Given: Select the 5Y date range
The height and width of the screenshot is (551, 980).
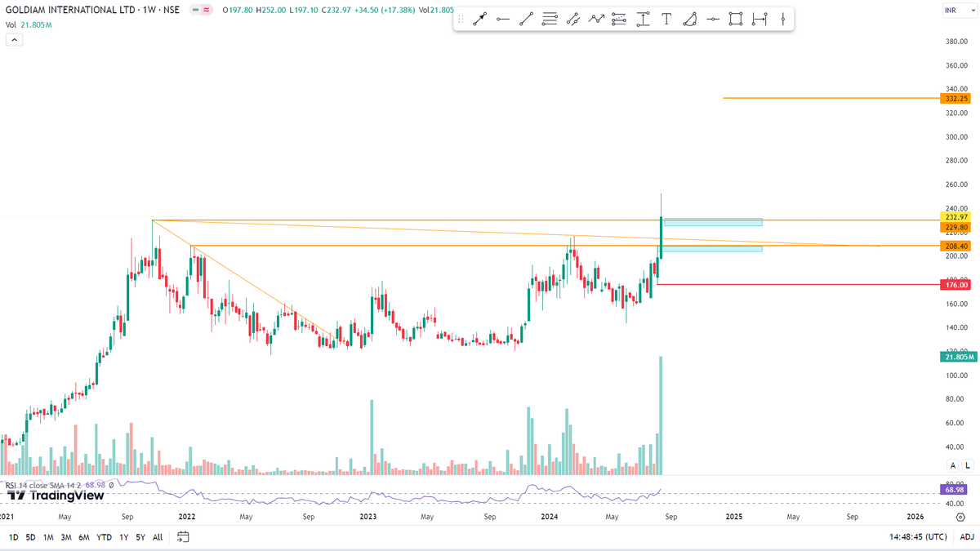Looking at the screenshot, I should click(140, 537).
